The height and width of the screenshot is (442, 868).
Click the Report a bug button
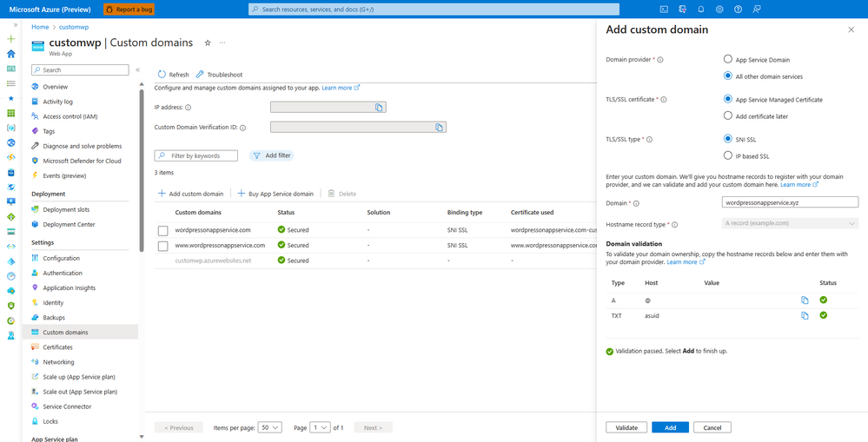[129, 10]
